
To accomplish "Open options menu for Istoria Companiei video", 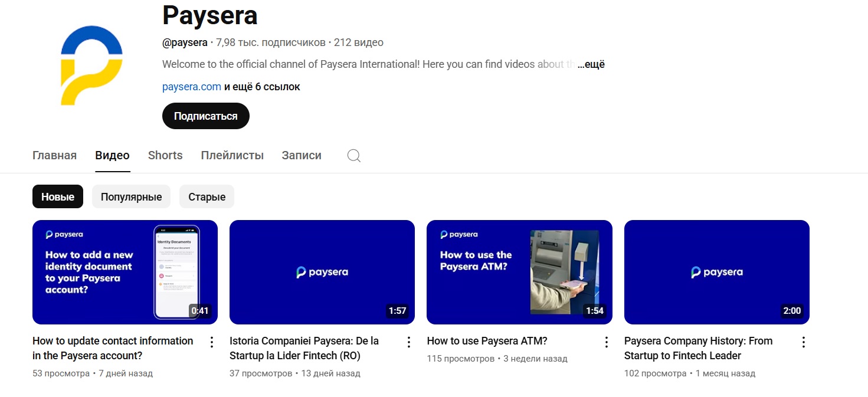I will coord(409,342).
